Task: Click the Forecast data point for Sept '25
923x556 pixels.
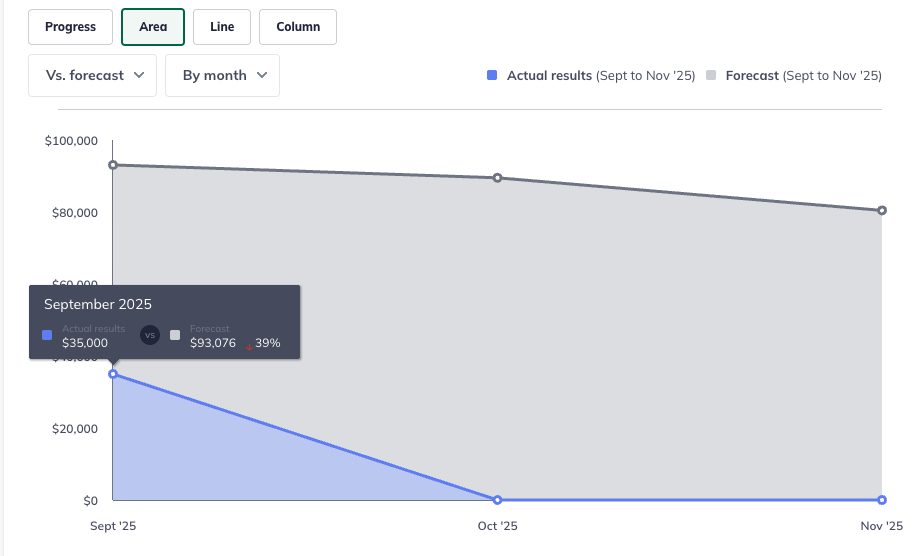Action: click(x=113, y=165)
